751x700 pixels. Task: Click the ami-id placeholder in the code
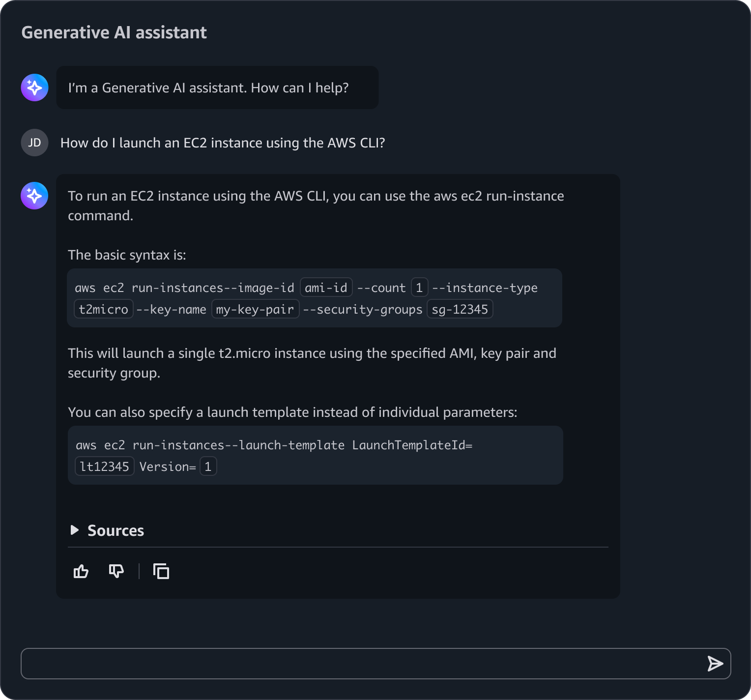coord(326,288)
